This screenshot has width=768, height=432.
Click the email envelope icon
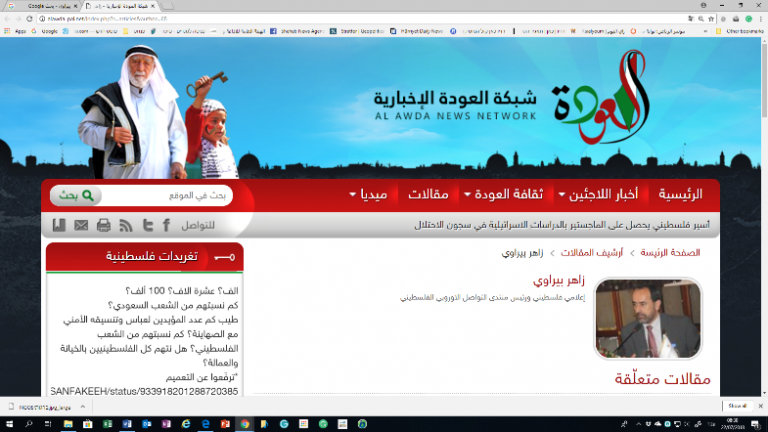click(x=81, y=225)
